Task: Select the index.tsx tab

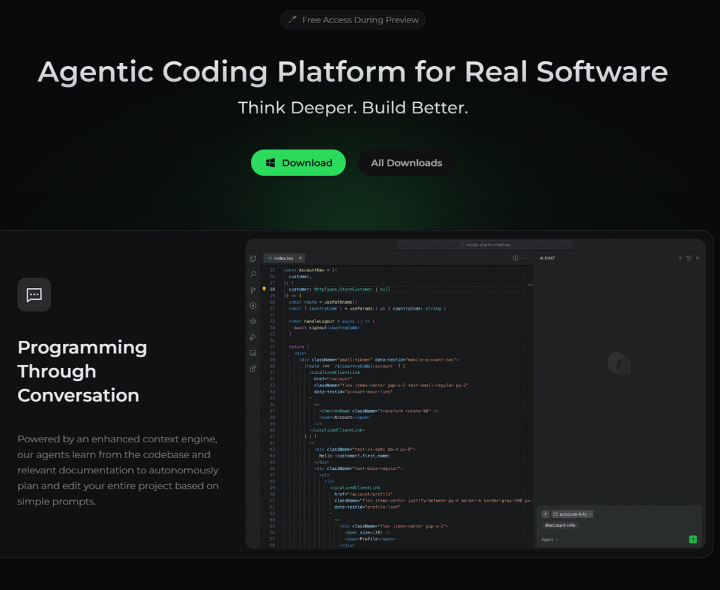Action: tap(282, 258)
